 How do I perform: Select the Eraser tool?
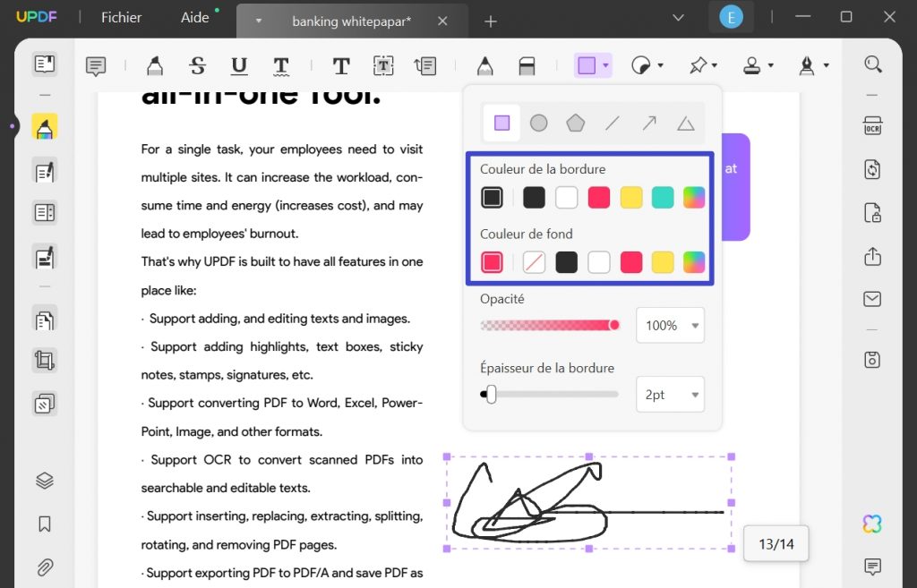(x=527, y=66)
